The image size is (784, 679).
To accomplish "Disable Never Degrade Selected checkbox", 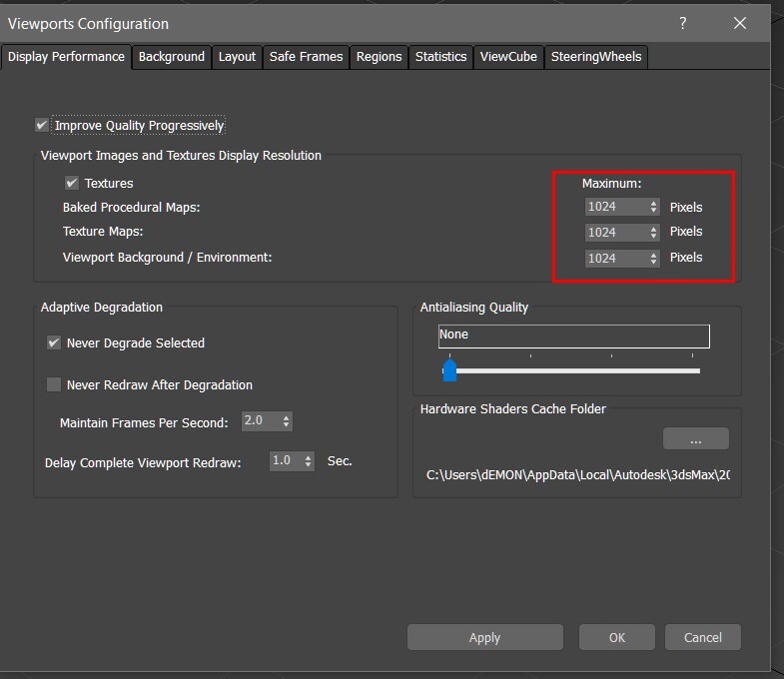I will (54, 343).
